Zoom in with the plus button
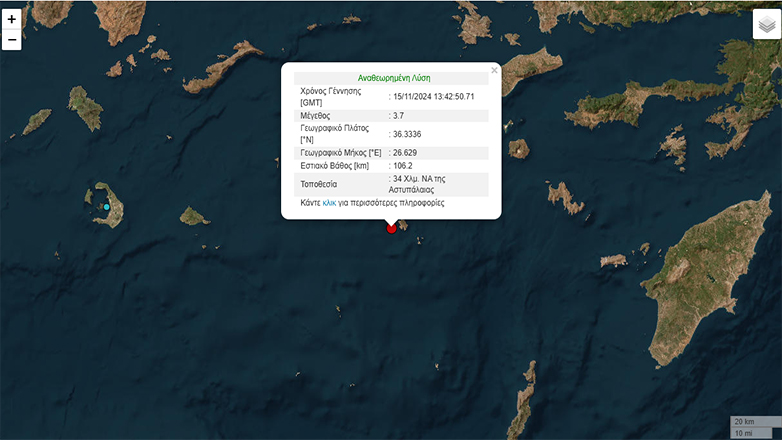Image resolution: width=782 pixels, height=440 pixels. click(12, 19)
